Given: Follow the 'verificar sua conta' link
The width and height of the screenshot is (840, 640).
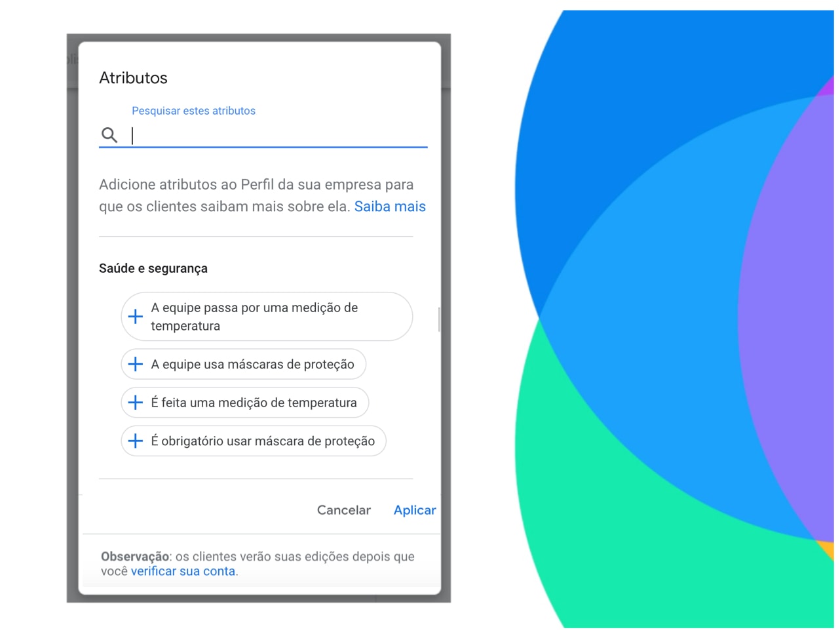Looking at the screenshot, I should pyautogui.click(x=183, y=571).
